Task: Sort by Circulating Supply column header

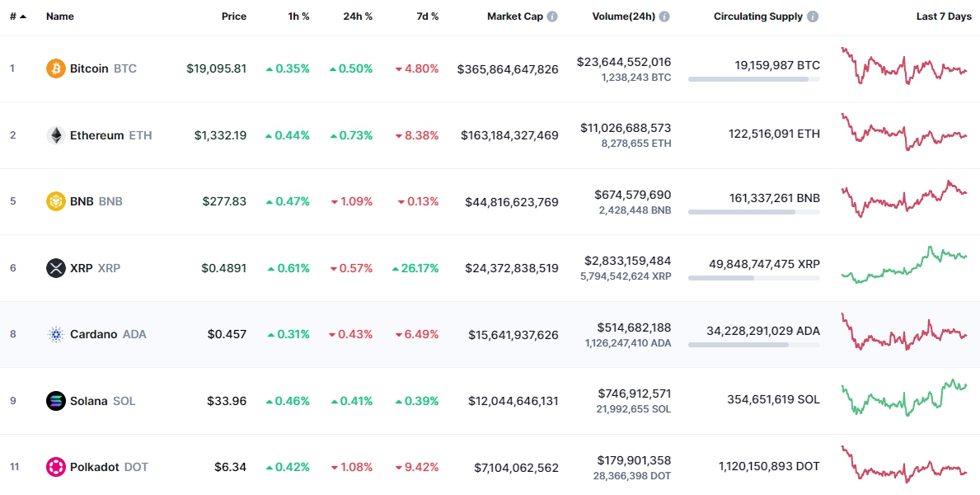Action: [x=758, y=16]
